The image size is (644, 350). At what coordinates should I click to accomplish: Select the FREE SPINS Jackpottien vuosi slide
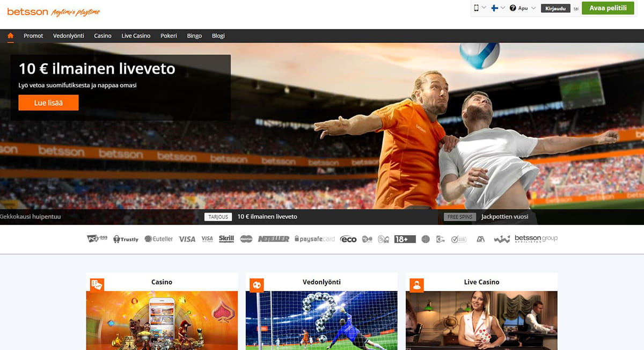486,217
